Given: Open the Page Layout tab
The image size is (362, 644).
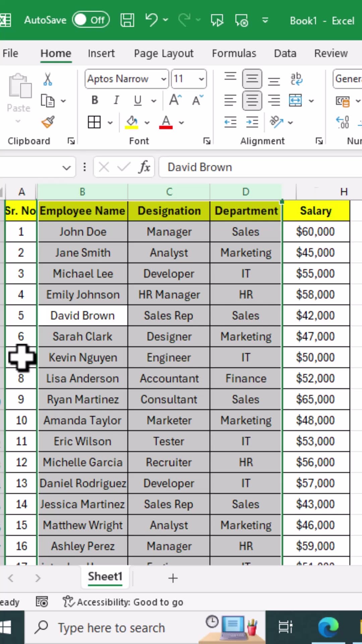Looking at the screenshot, I should 164,53.
